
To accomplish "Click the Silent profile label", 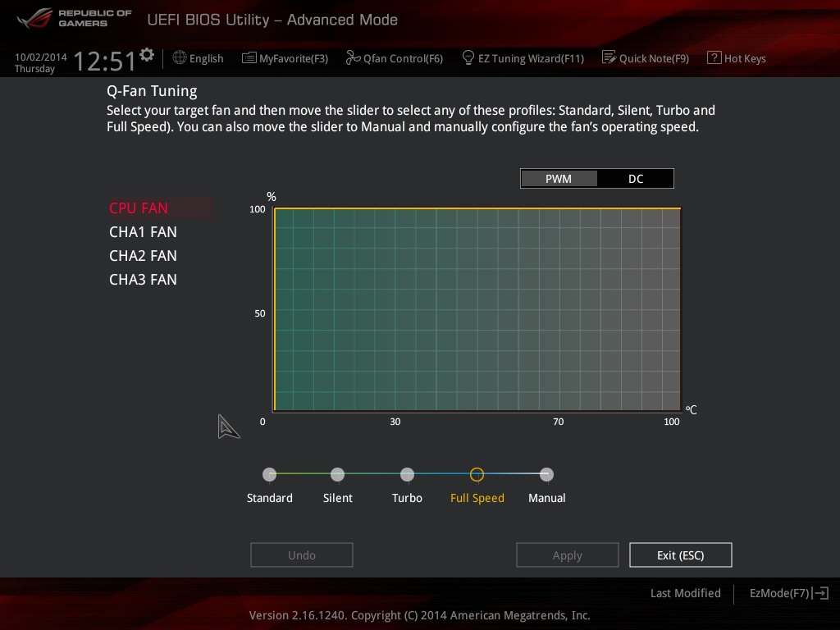I will pyautogui.click(x=337, y=498).
